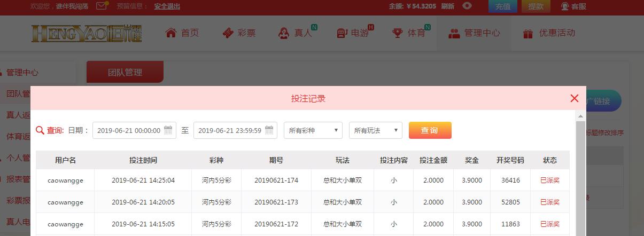Select 管理中心 in the left sidebar
644x236 pixels.
tap(22, 72)
